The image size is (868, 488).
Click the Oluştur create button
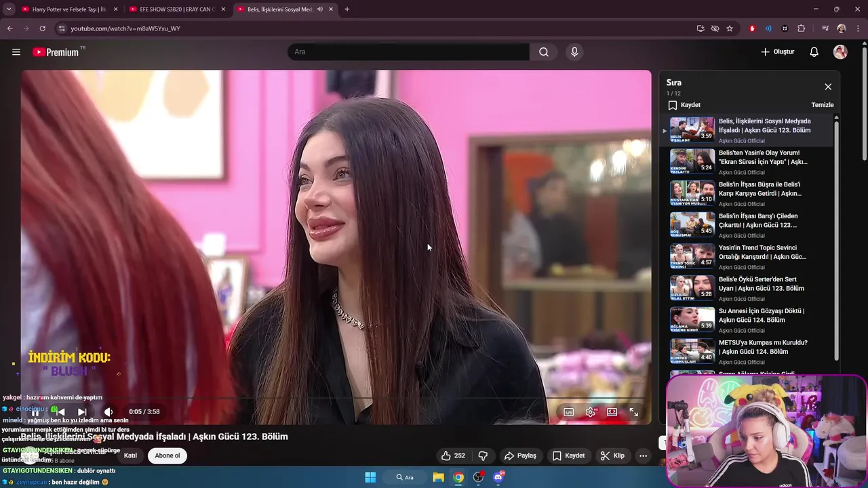pos(777,52)
